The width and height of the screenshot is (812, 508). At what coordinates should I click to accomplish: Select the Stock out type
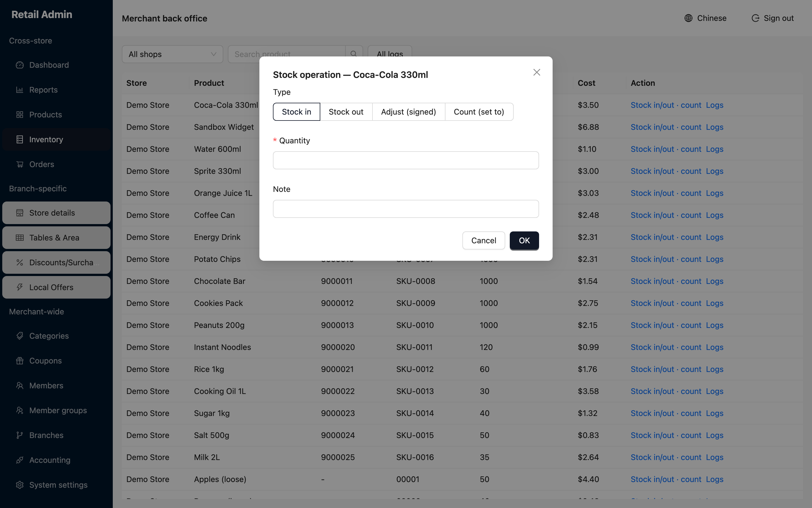(x=346, y=111)
